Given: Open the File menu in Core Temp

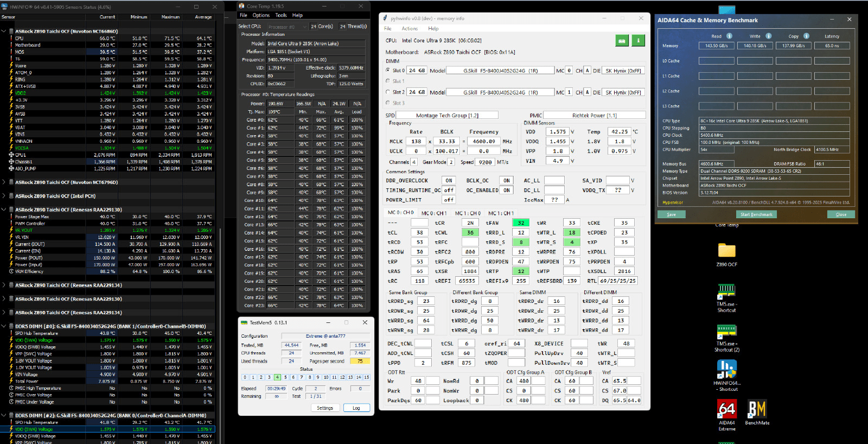Looking at the screenshot, I should [244, 15].
